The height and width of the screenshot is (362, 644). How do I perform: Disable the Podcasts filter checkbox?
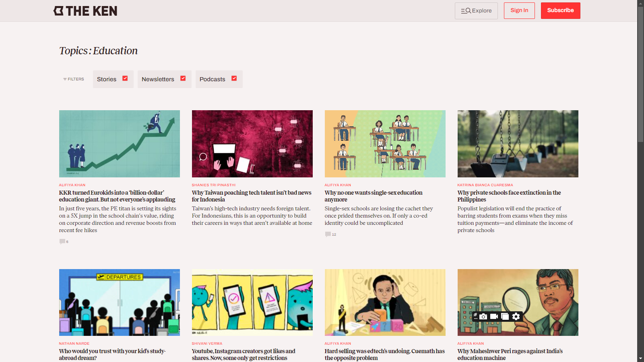(234, 78)
